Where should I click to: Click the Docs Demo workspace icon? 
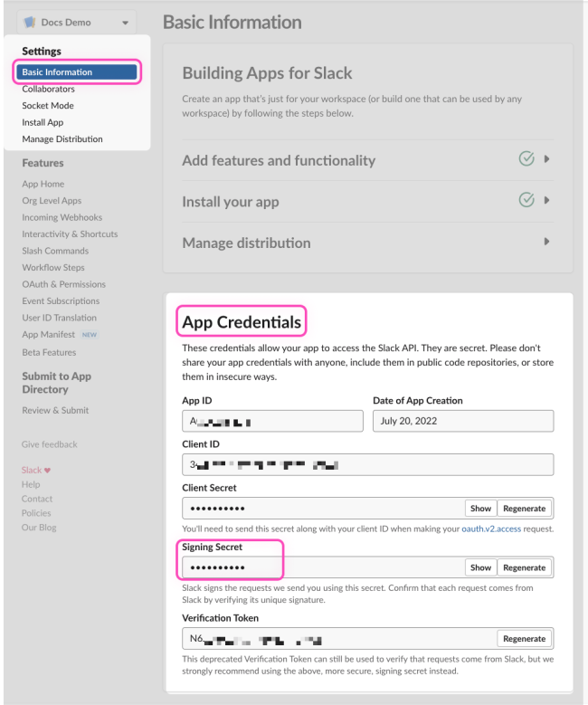point(30,23)
